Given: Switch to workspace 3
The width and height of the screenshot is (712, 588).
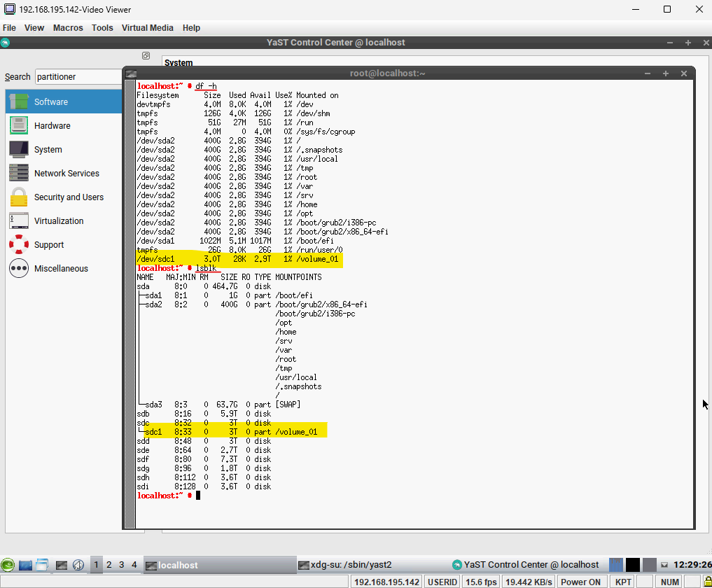Looking at the screenshot, I should (122, 565).
